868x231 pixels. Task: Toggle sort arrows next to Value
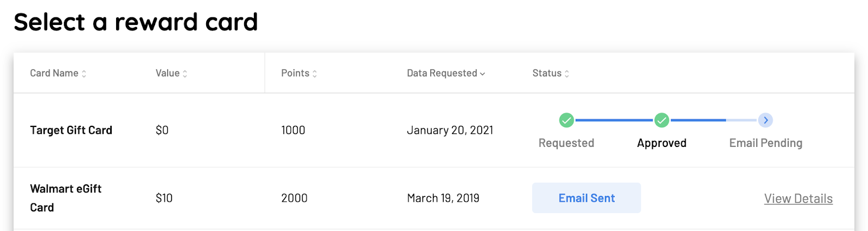click(185, 74)
